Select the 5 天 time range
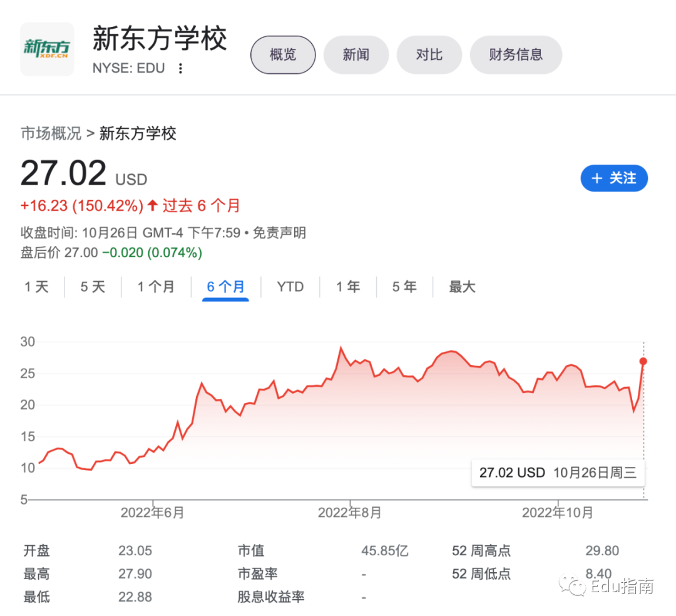The image size is (676, 616). 93,287
